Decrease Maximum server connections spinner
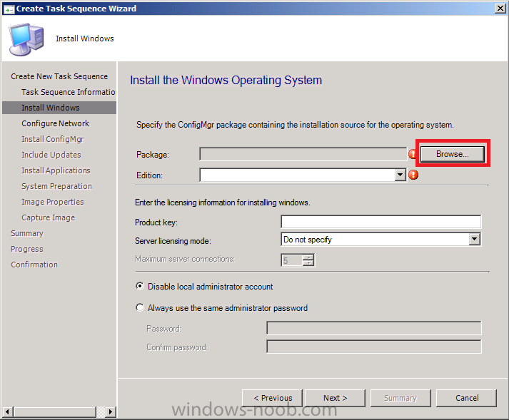509x420 pixels. (308, 263)
